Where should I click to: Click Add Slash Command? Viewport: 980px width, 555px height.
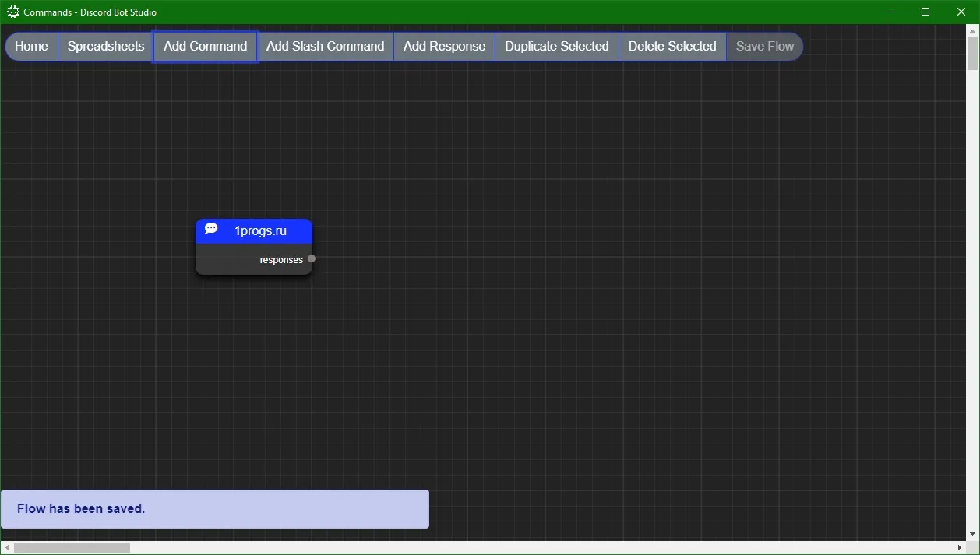[325, 46]
